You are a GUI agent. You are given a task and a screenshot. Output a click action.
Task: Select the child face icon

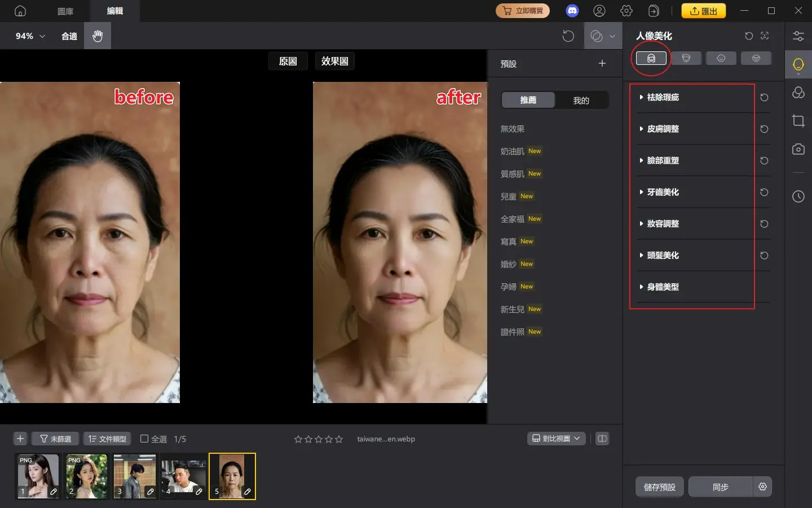(721, 58)
